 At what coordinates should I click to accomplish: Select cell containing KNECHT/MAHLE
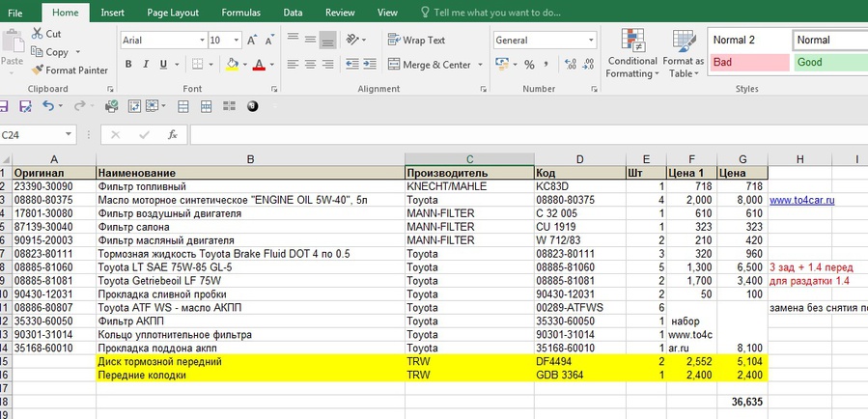(469, 186)
